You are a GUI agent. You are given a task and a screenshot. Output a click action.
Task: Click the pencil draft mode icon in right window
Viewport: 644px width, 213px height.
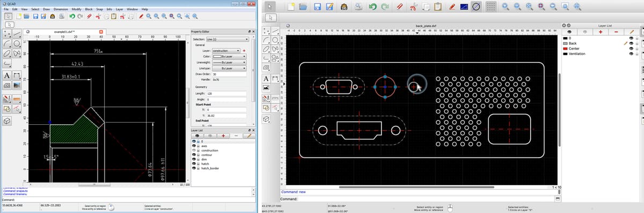coord(452,7)
